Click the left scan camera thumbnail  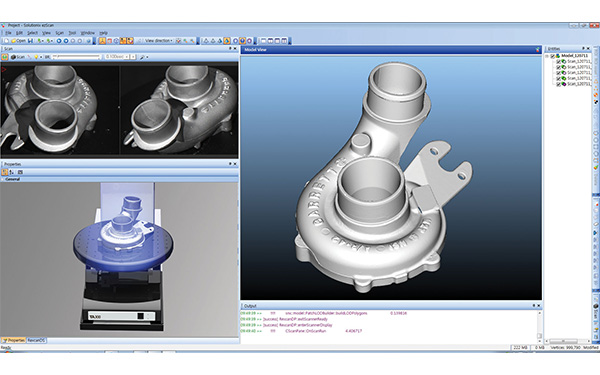pos(60,109)
